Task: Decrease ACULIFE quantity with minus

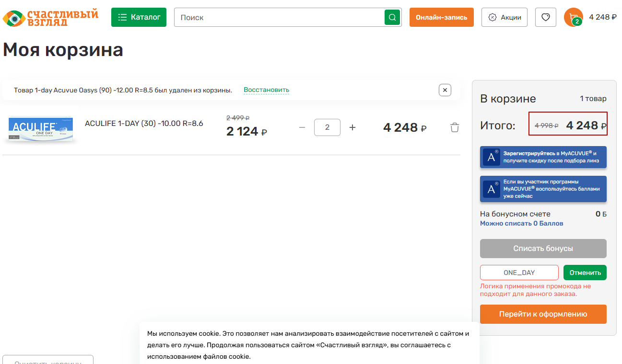Action: pyautogui.click(x=302, y=127)
